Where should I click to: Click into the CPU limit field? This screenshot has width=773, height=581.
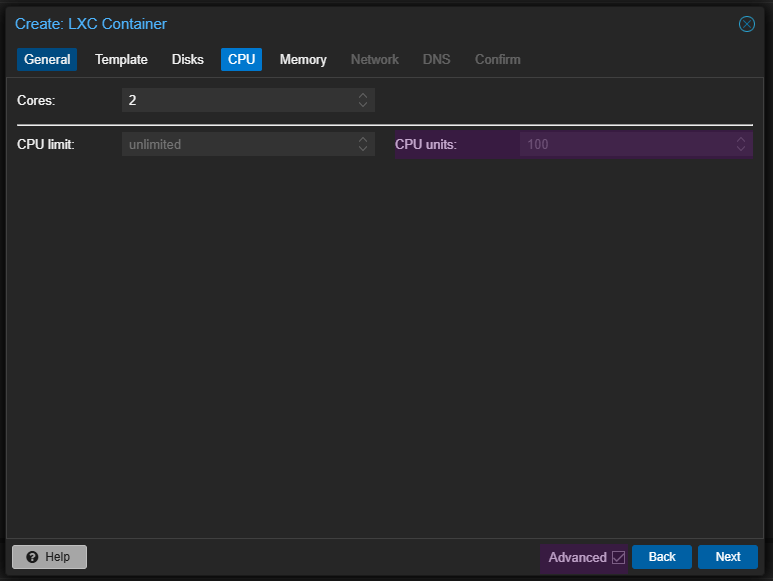(239, 144)
